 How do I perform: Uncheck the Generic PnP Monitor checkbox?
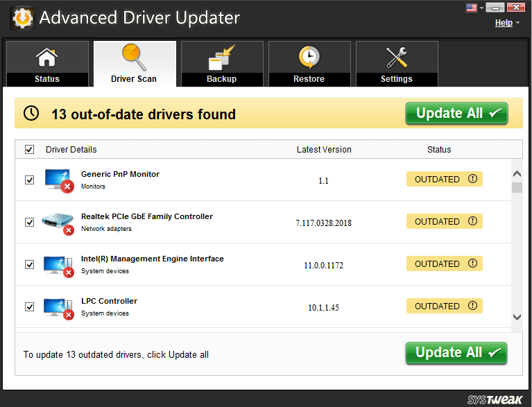tap(30, 180)
